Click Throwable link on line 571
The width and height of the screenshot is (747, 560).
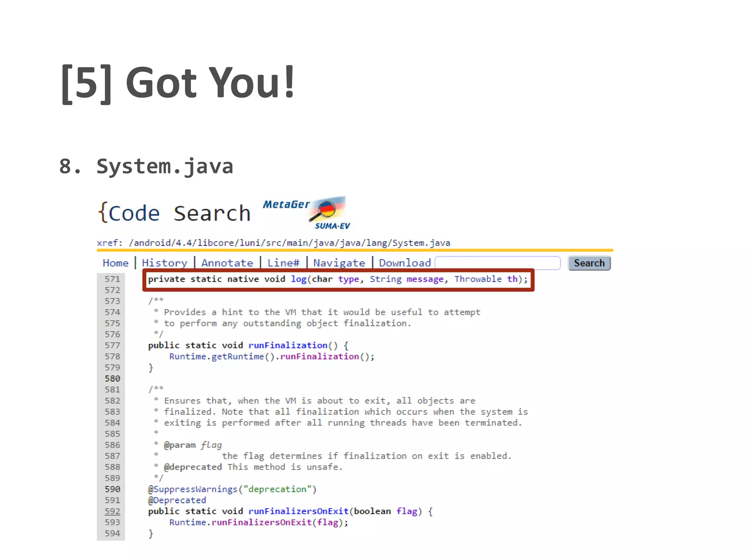point(478,279)
